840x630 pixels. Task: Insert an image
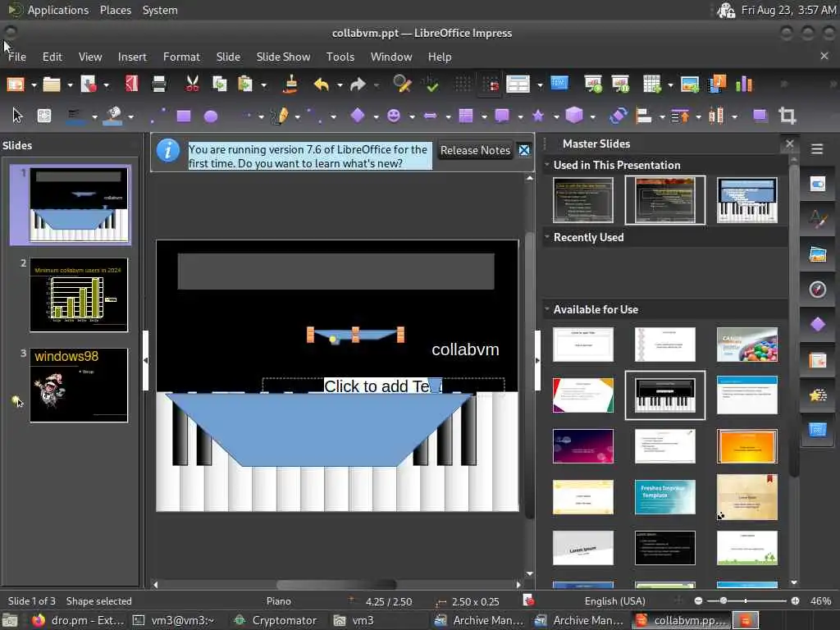[689, 84]
